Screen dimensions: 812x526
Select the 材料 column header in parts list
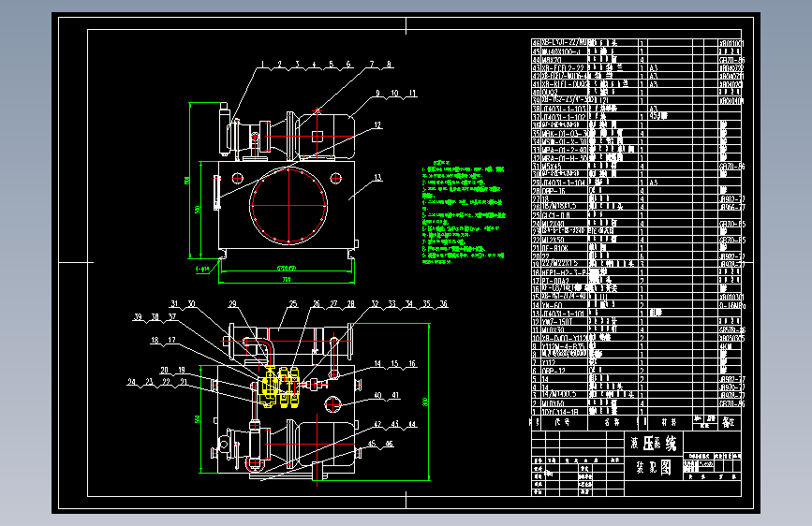pos(669,422)
